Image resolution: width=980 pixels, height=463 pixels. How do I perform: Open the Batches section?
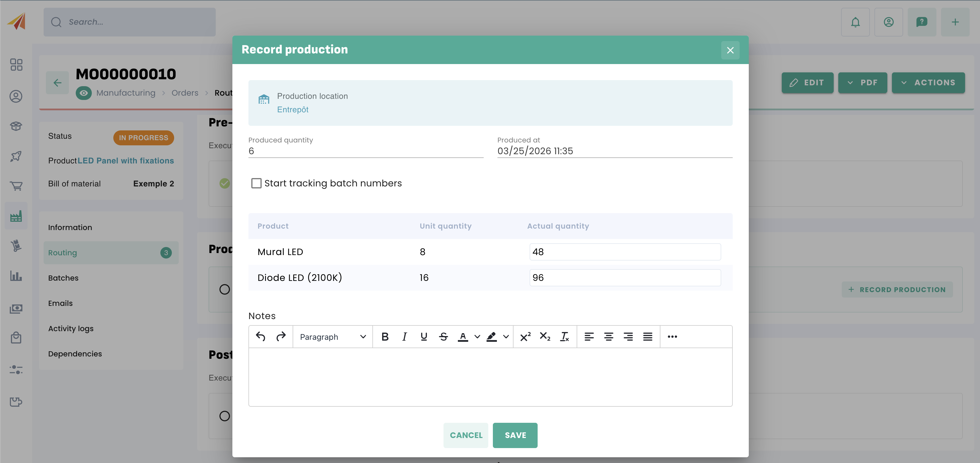tap(63, 278)
